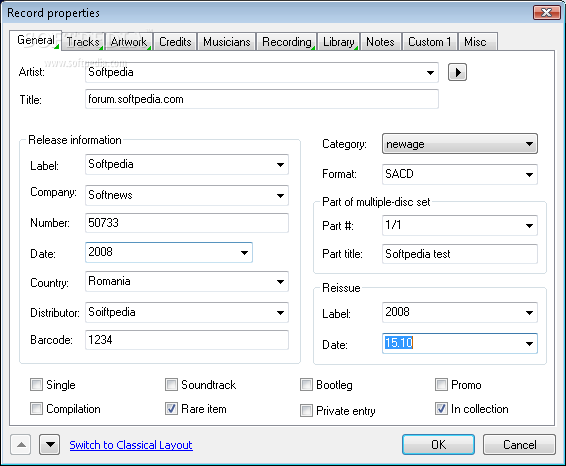The width and height of the screenshot is (566, 466).
Task: Expand the Reissue Date dropdown
Action: click(529, 344)
